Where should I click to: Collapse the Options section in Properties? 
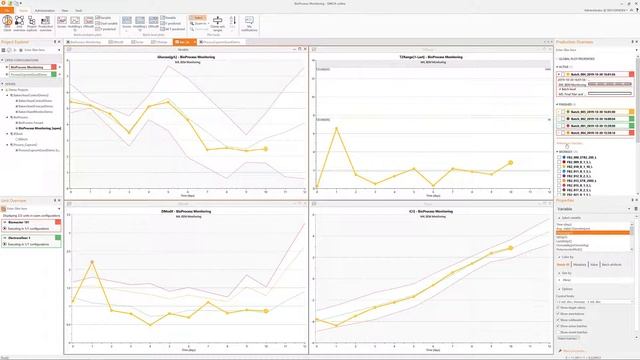tap(559, 289)
